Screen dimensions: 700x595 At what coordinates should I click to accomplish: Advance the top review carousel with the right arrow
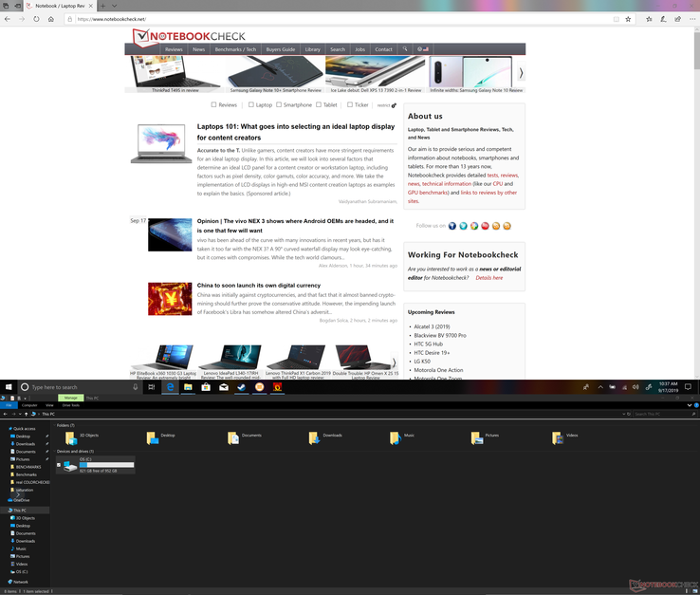point(521,73)
